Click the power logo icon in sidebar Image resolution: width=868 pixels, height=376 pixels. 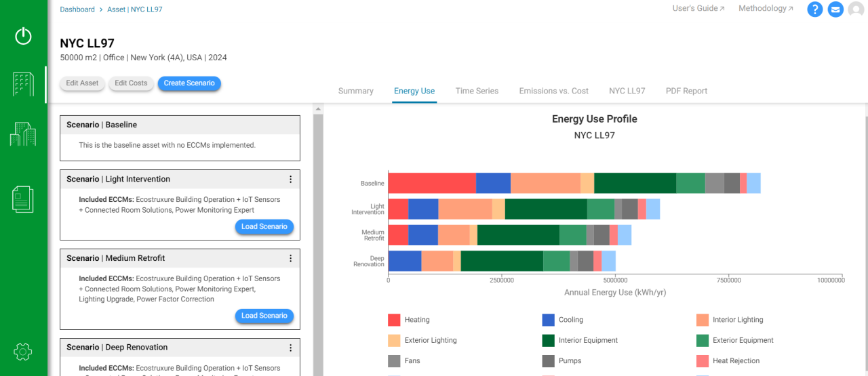click(23, 36)
